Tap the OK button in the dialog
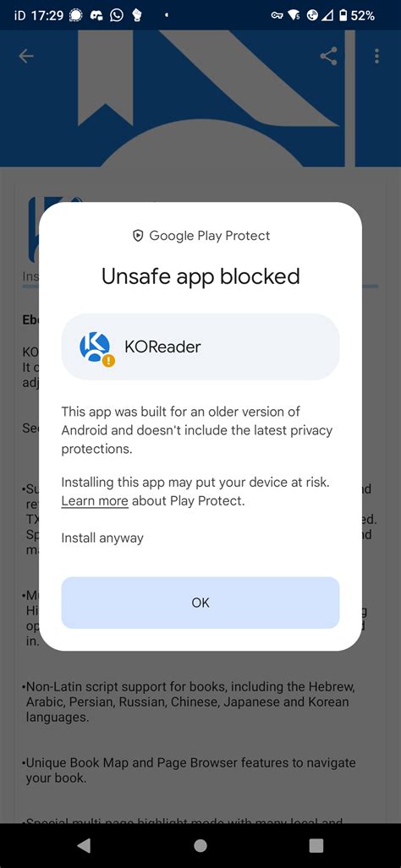The image size is (401, 868). [x=200, y=603]
